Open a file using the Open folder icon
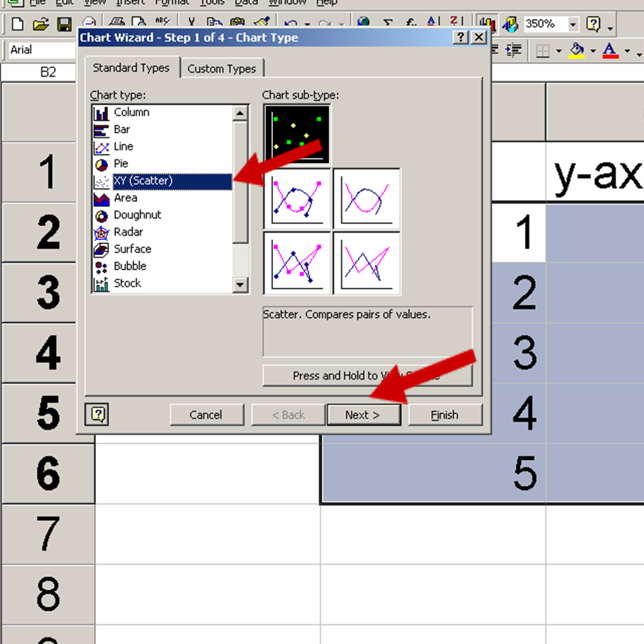 pyautogui.click(x=41, y=24)
